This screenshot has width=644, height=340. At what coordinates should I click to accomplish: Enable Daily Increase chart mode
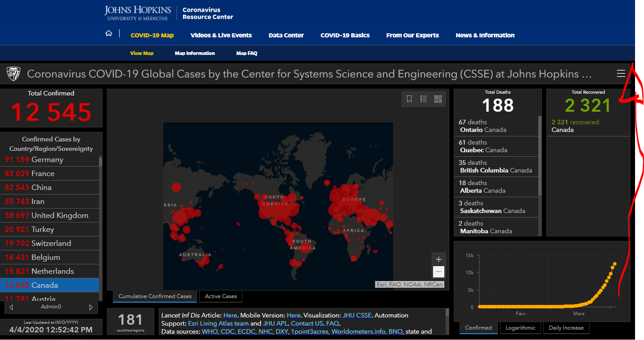(x=566, y=328)
